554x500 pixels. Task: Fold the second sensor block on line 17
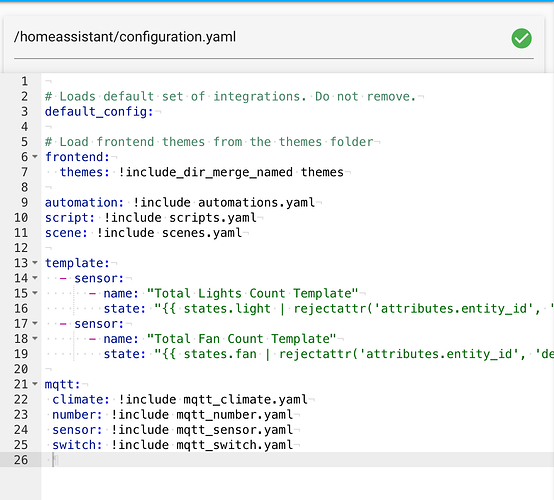[35, 323]
